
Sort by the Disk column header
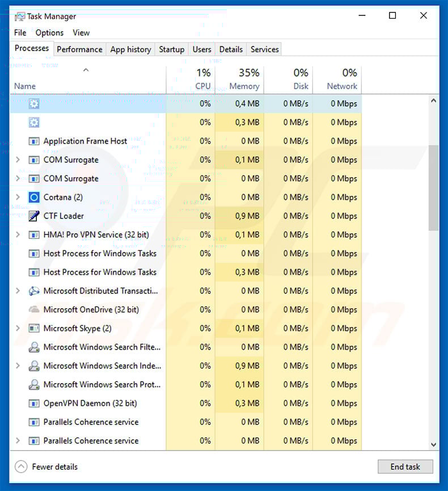[x=288, y=80]
